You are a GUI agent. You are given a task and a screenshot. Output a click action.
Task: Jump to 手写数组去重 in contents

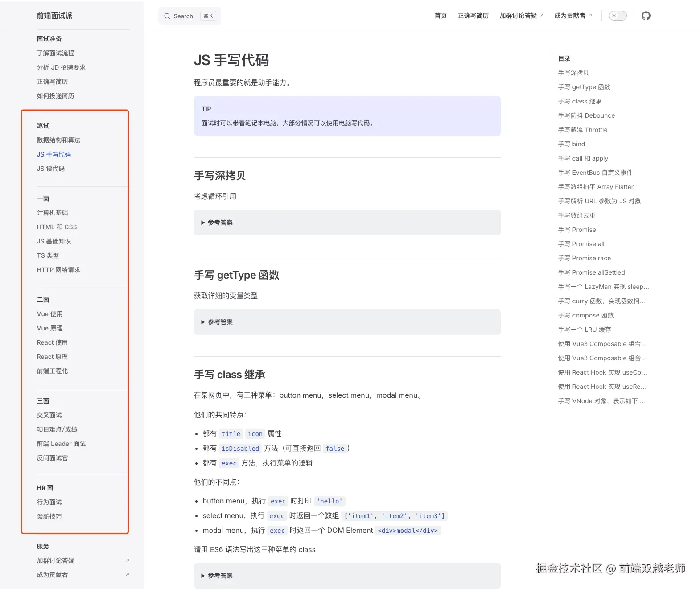(x=576, y=215)
